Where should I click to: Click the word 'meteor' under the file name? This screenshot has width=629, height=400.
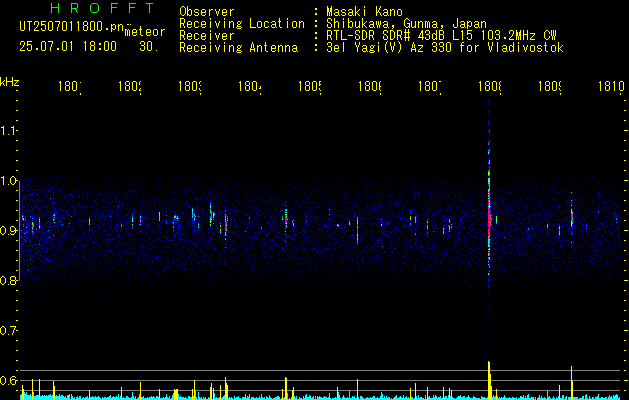[x=145, y=32]
